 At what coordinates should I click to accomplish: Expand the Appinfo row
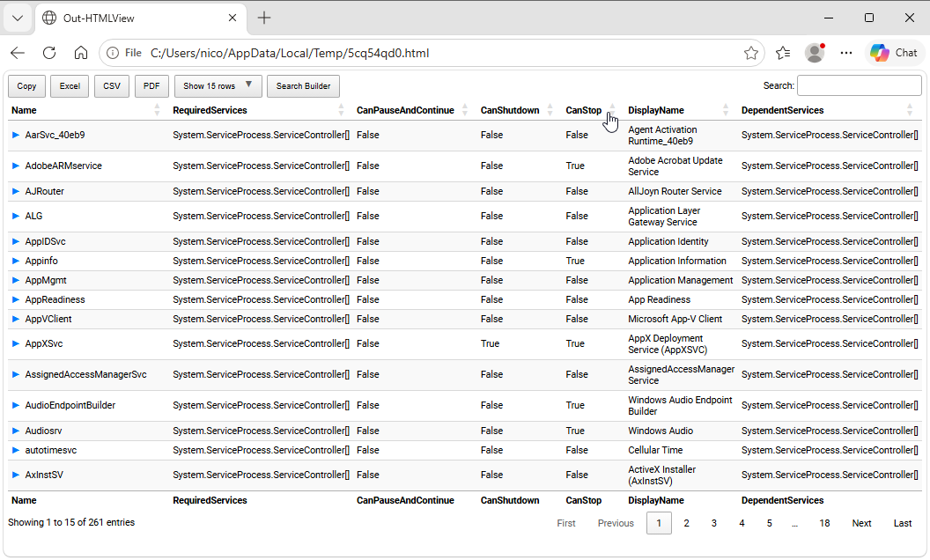click(x=16, y=261)
